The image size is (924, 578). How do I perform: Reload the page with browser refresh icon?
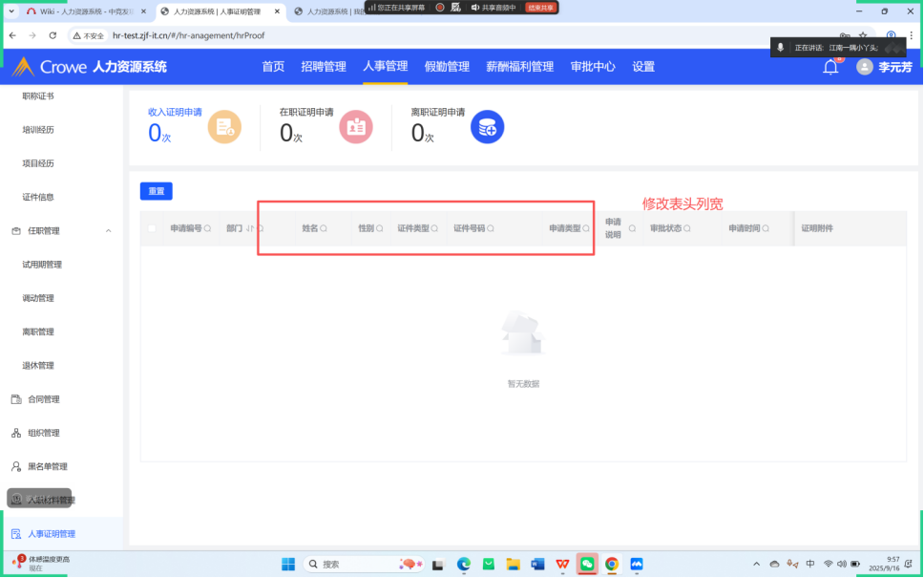(52, 35)
